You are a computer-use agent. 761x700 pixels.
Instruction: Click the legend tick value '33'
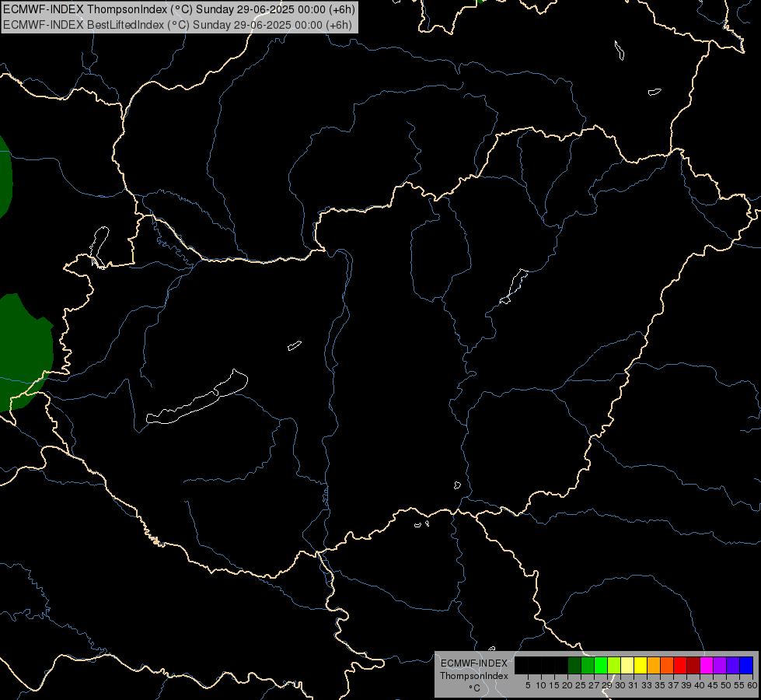coord(647,685)
